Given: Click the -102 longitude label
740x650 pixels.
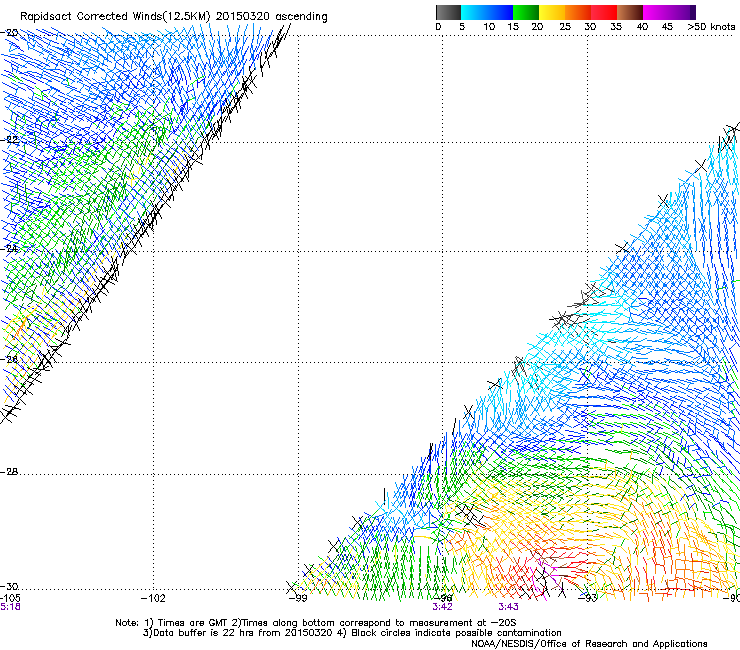Looking at the screenshot, I should [x=153, y=599].
